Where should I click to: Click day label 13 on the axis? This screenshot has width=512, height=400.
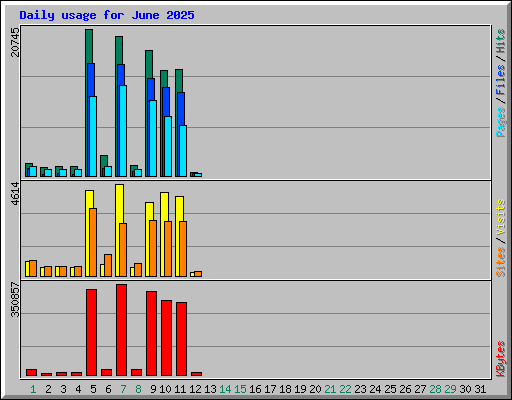tap(210, 389)
